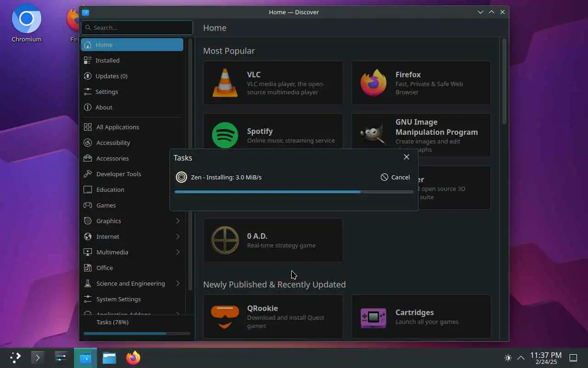Click the Discover taskbar icon
The height and width of the screenshot is (368, 588).
85,358
